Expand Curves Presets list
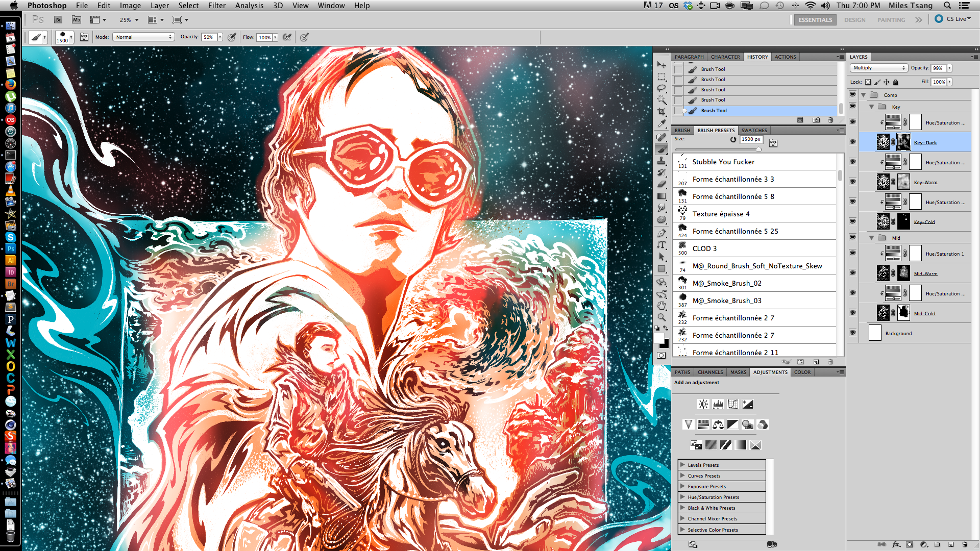 [x=682, y=475]
